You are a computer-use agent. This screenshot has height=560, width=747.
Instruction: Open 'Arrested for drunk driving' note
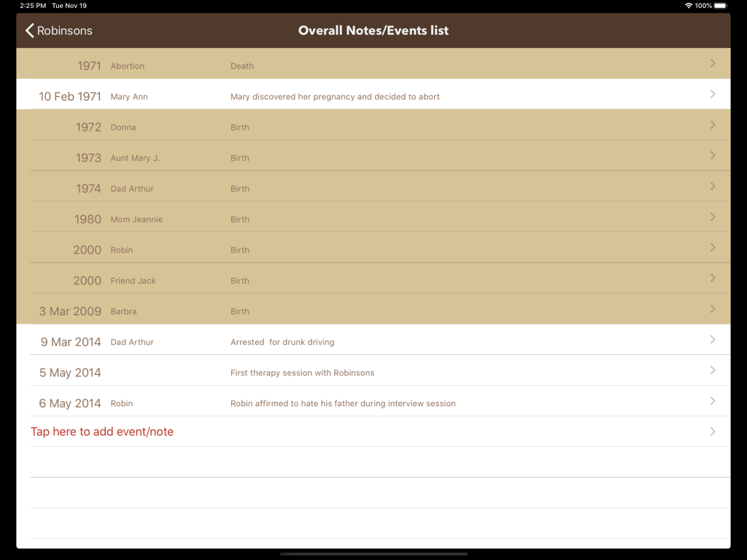click(282, 342)
